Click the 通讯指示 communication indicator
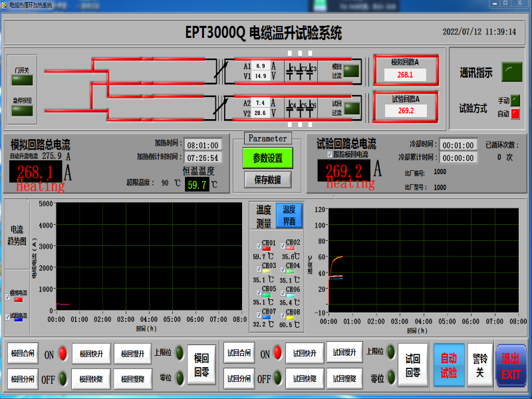Viewport: 532px width, 399px height. click(511, 72)
